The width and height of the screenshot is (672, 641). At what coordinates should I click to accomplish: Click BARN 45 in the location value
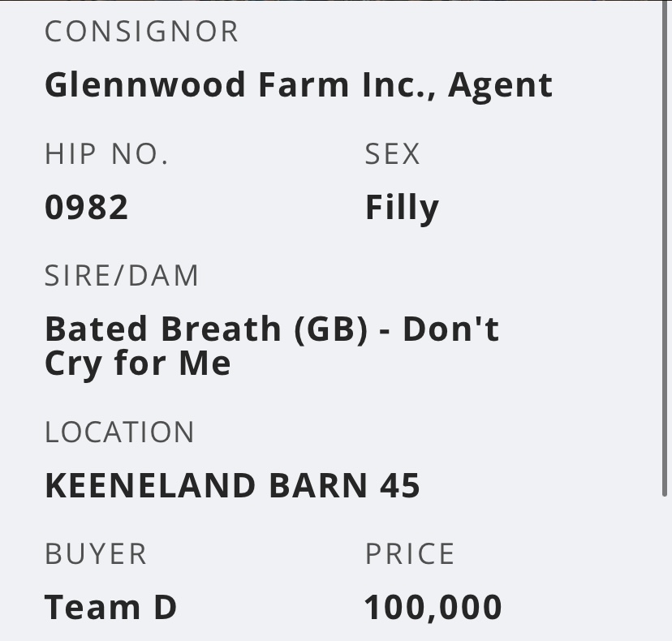tap(345, 485)
